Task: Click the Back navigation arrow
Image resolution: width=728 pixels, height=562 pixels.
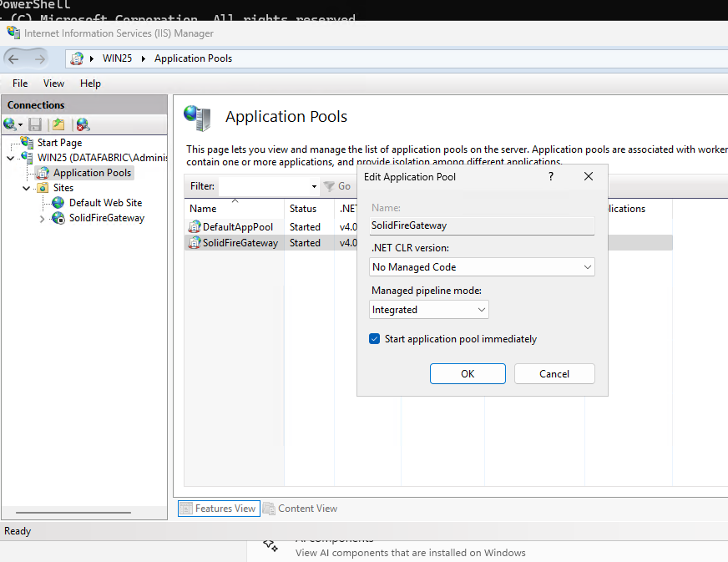Action: click(x=13, y=59)
